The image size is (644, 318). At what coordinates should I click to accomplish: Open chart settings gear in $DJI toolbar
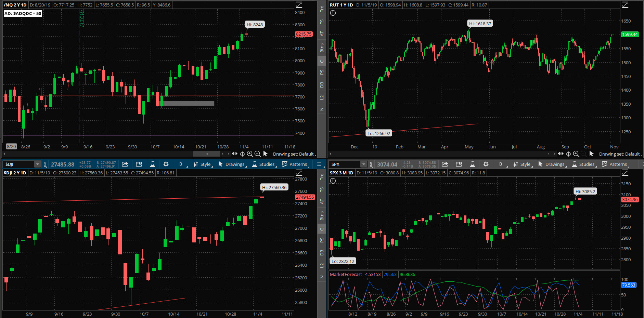tap(166, 164)
